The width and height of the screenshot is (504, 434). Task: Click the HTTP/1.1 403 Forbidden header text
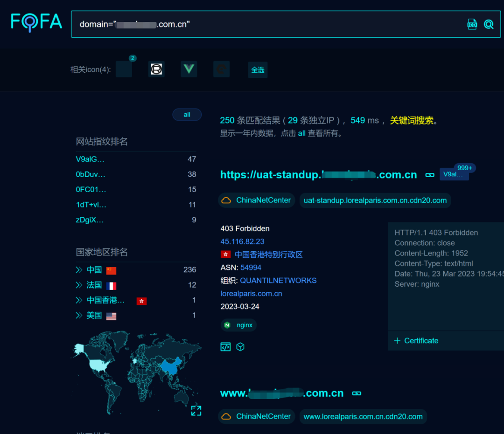point(436,233)
